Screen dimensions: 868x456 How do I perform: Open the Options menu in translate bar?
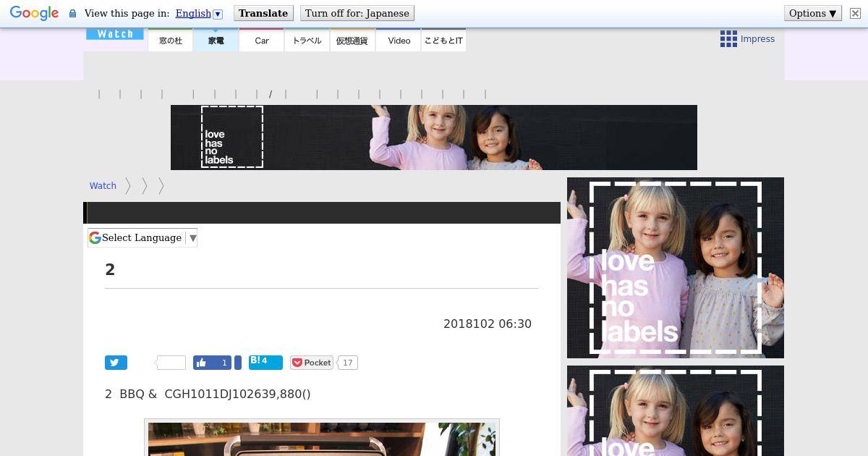[x=812, y=13]
